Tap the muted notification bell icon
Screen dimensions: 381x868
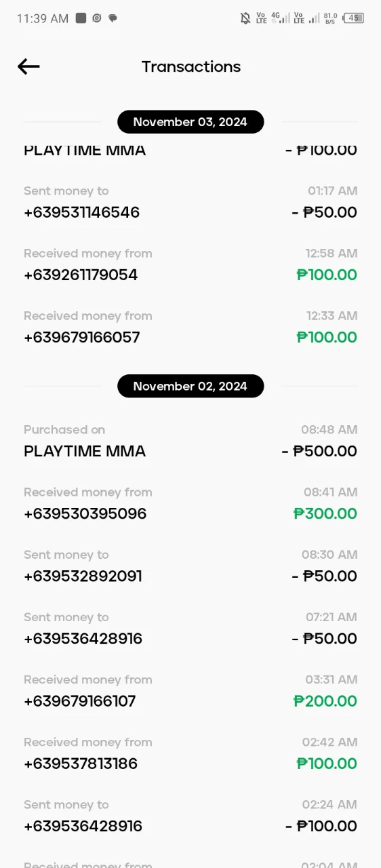[245, 18]
